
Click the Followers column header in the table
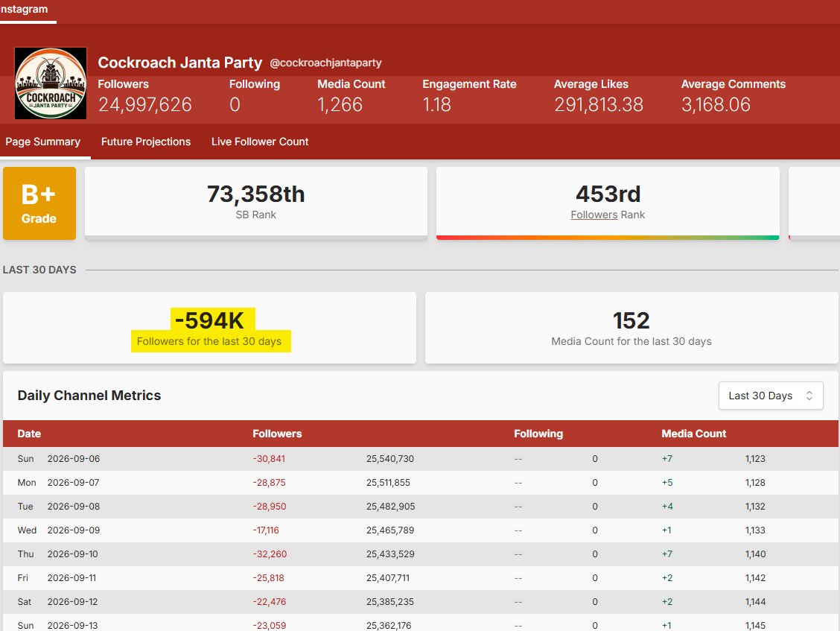pyautogui.click(x=277, y=434)
